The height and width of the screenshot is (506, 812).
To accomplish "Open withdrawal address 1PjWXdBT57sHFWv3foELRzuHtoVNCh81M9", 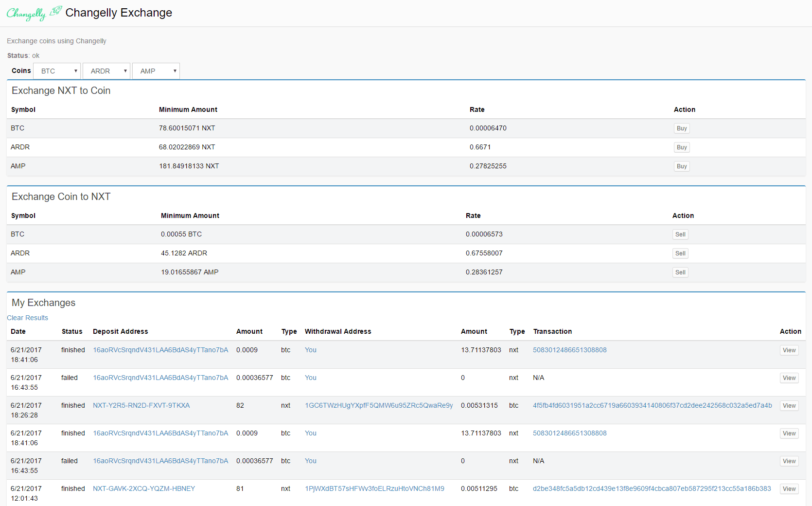I will [x=374, y=488].
